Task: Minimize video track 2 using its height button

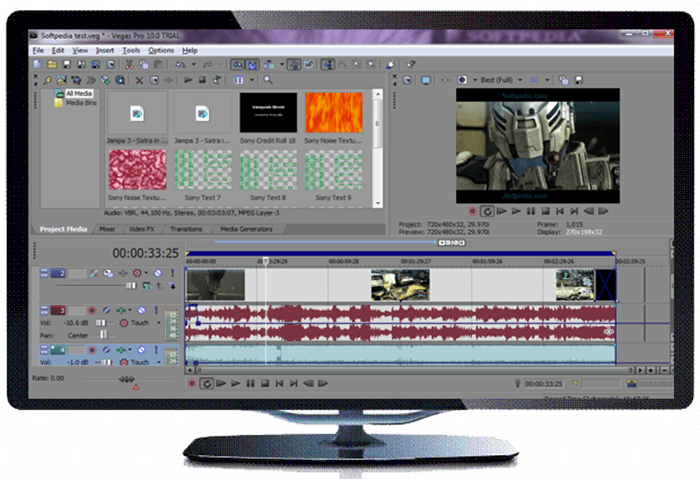Action: (x=44, y=273)
